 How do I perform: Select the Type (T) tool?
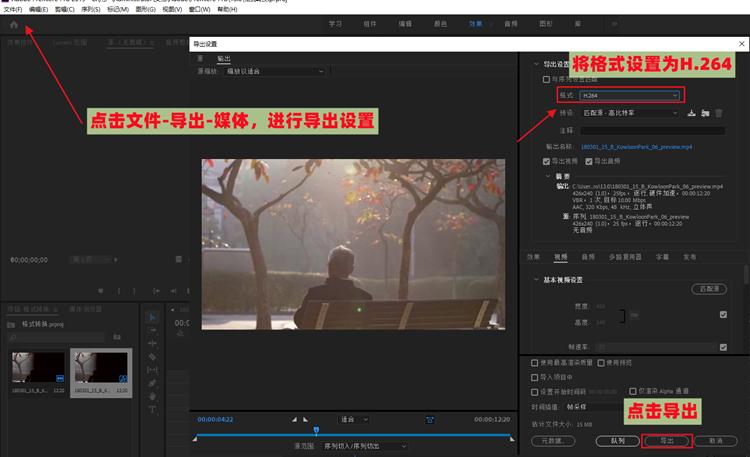tap(152, 410)
